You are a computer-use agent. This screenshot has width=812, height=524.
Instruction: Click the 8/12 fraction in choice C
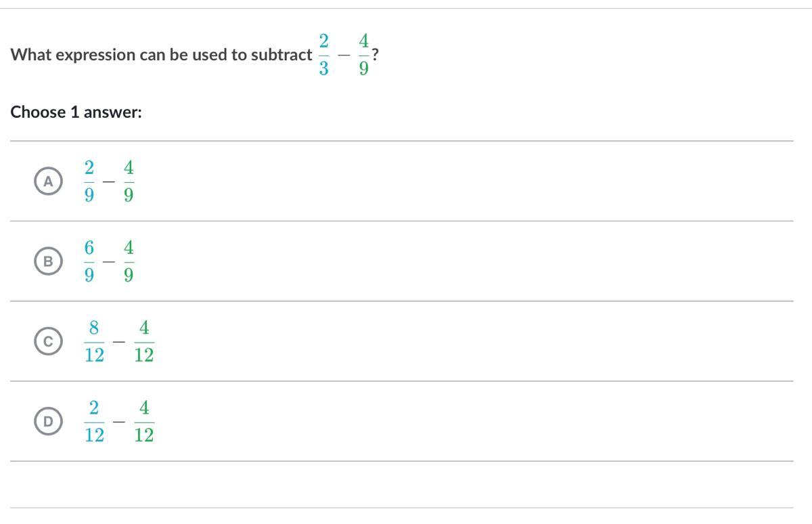(94, 342)
